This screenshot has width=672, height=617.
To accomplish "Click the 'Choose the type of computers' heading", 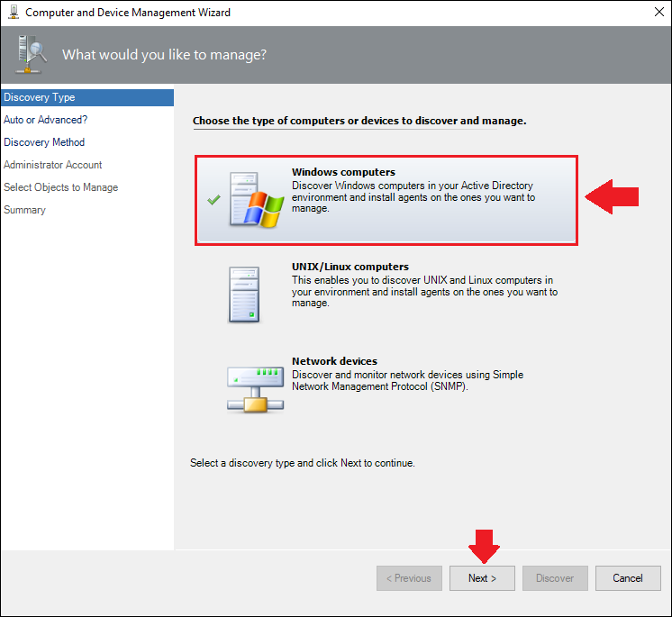I will coord(359,121).
